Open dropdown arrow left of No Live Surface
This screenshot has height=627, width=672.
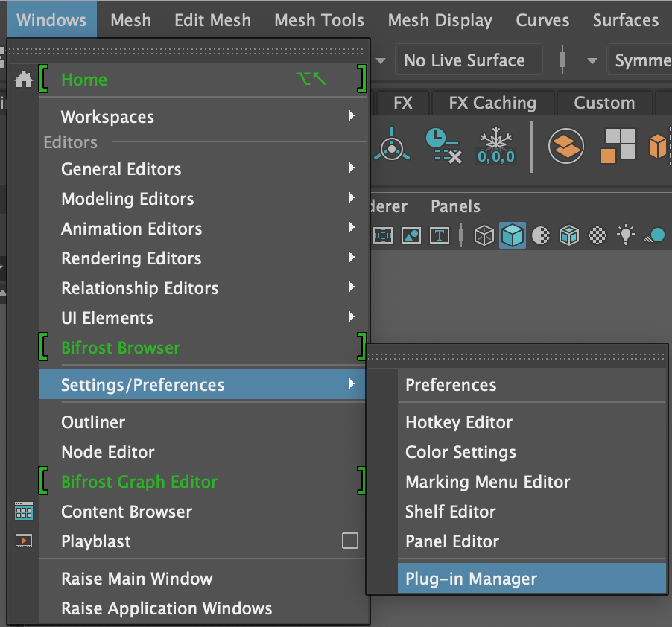pos(381,61)
